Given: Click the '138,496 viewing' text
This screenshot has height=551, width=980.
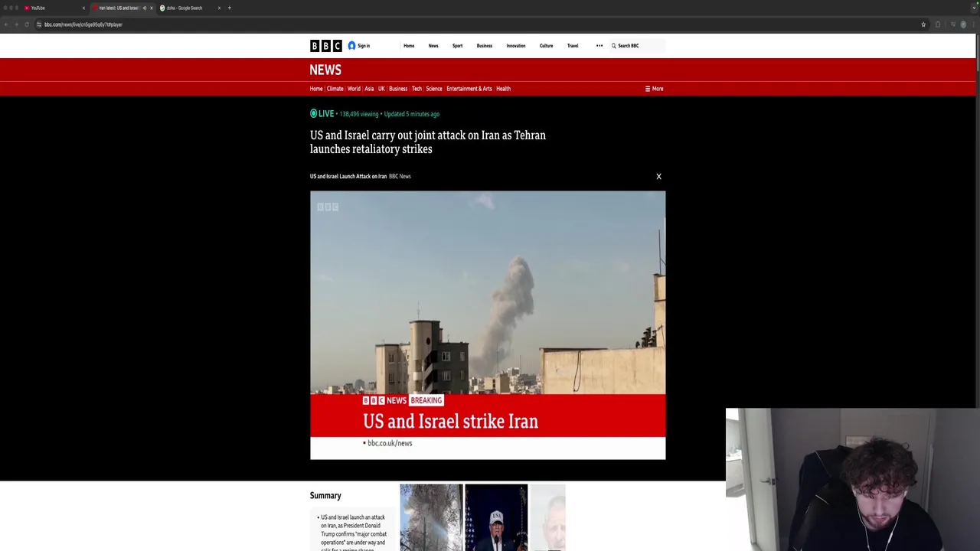Looking at the screenshot, I should coord(359,114).
